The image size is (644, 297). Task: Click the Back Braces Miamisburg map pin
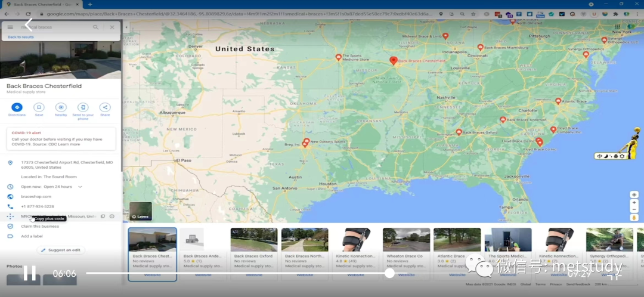coord(480,47)
